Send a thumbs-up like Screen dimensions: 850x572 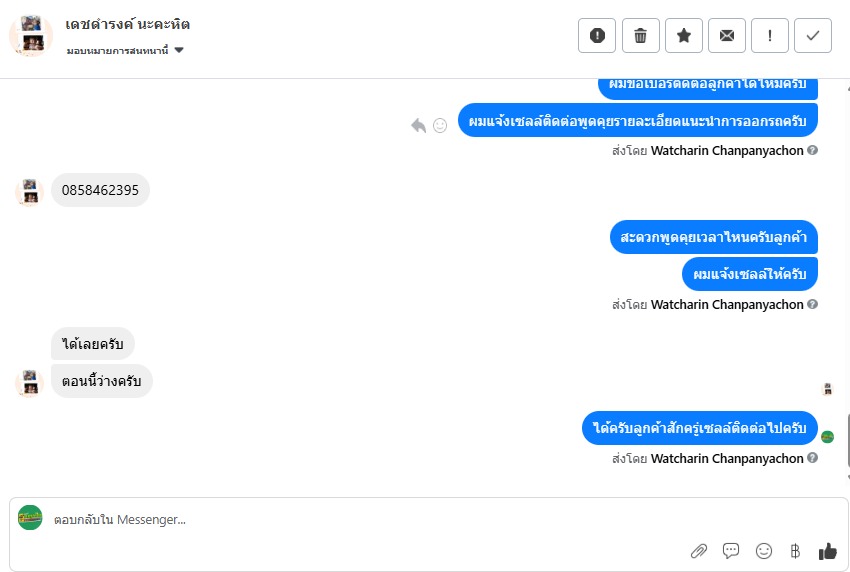point(828,551)
